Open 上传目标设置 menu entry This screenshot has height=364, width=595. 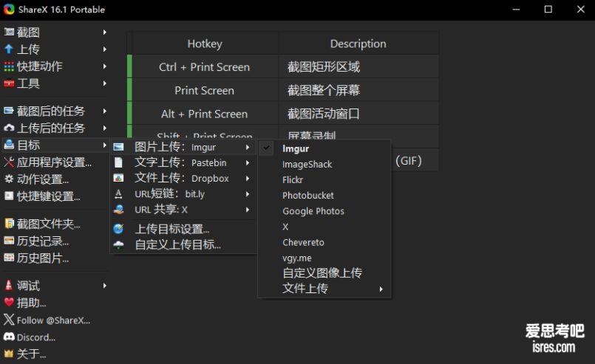point(172,229)
